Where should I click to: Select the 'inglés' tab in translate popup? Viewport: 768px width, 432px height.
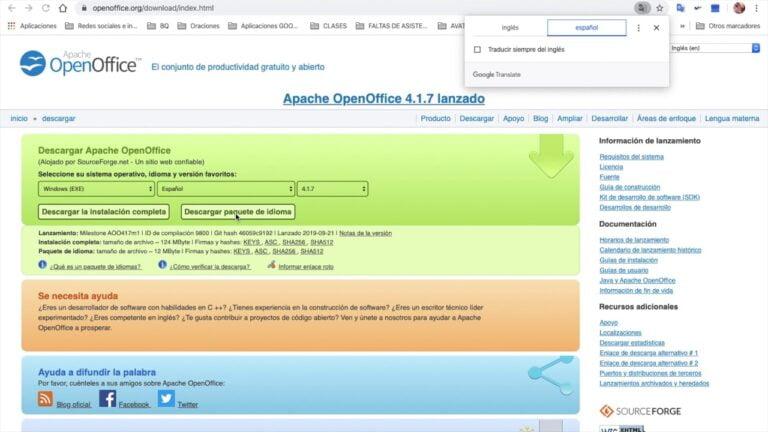tap(510, 28)
